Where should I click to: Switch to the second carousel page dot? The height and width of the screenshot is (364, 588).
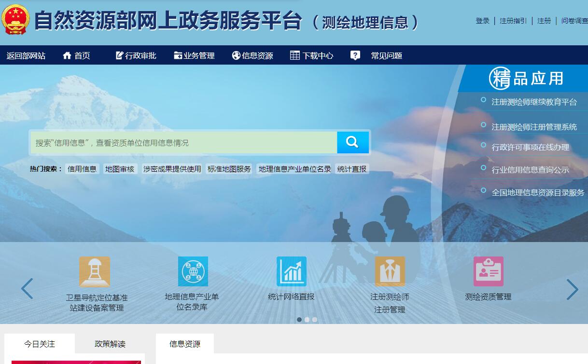(x=307, y=320)
